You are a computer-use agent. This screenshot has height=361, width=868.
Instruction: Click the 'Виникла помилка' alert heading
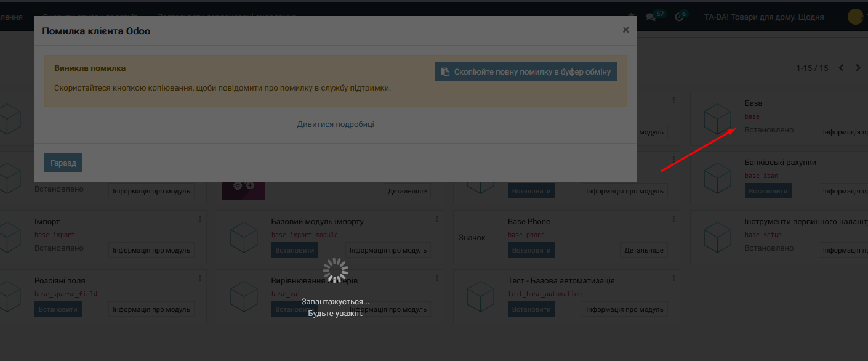[x=90, y=68]
